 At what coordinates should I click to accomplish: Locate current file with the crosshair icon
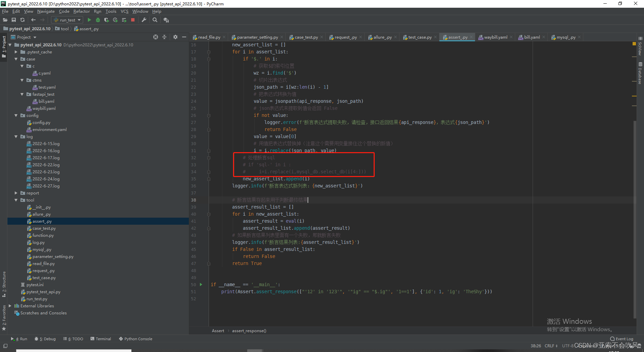(156, 37)
